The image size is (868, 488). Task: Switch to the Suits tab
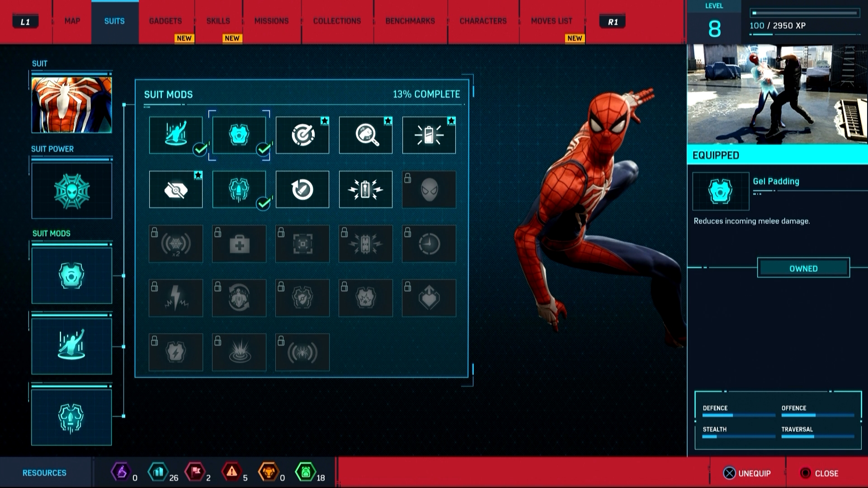coord(115,21)
